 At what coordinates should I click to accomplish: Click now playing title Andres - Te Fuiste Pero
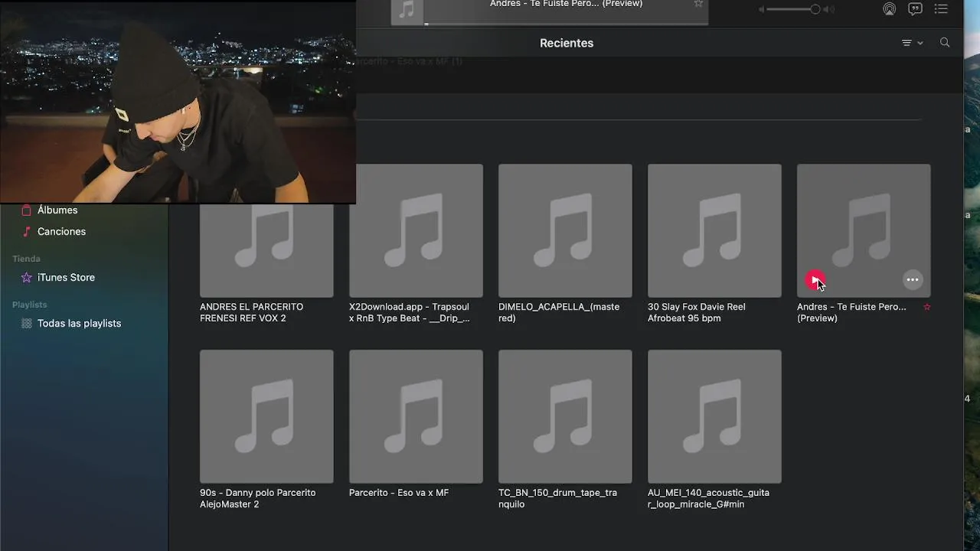pos(566,4)
